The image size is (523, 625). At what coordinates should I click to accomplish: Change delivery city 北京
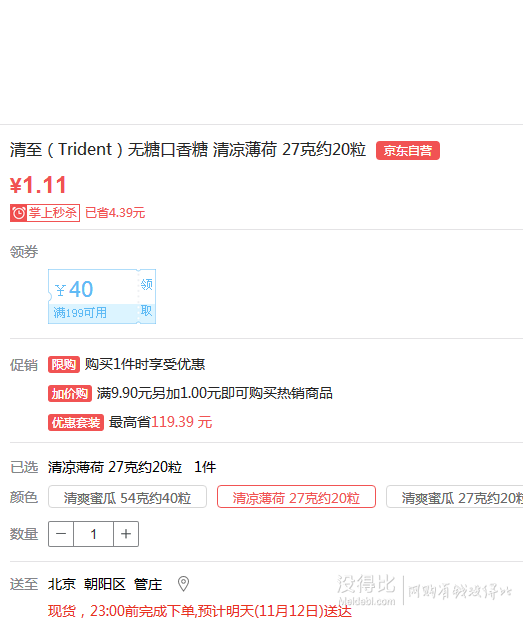(61, 584)
